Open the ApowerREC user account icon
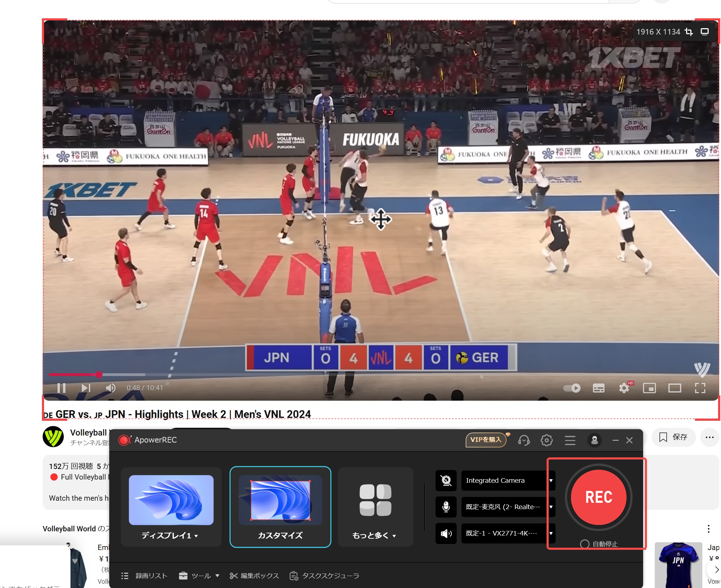 594,440
